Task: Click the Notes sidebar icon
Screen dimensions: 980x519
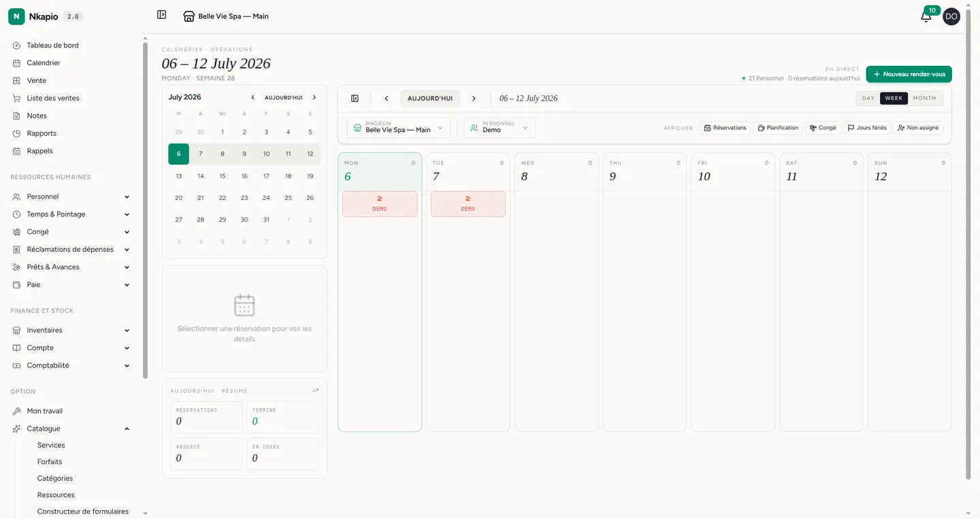Action: [16, 116]
